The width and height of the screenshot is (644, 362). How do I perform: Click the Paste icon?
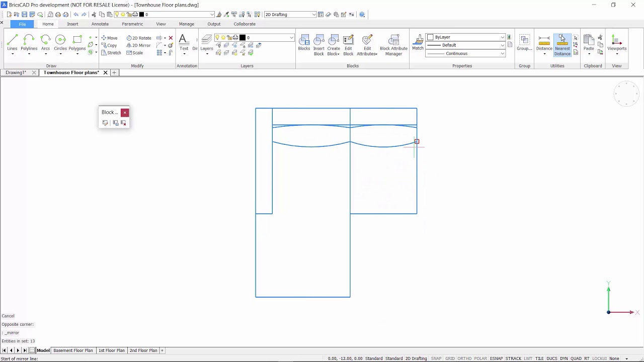[589, 42]
